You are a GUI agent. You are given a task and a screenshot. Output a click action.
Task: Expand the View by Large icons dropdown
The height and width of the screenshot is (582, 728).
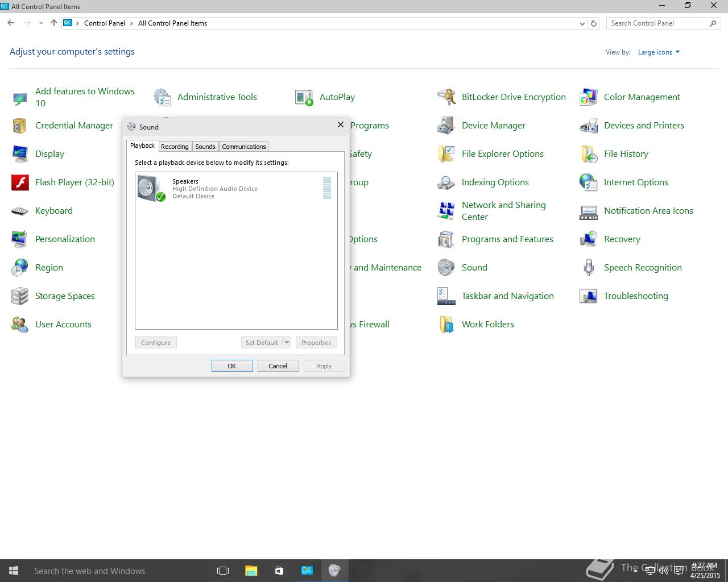click(x=659, y=52)
